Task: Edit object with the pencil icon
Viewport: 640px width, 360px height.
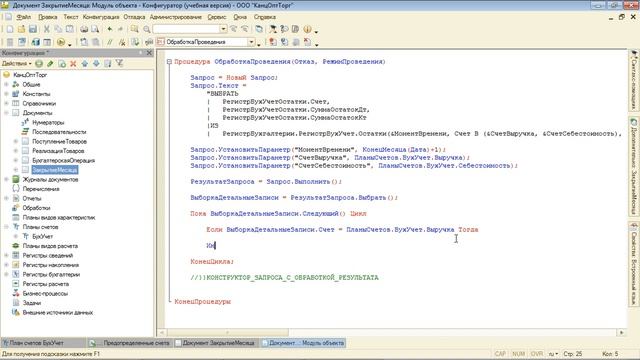Action: point(50,64)
